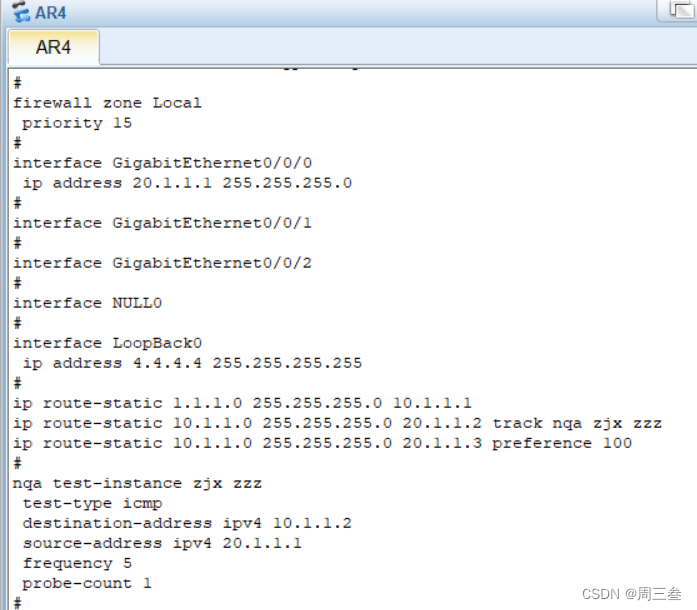Click the 'interface GigabitEthernet0/0/0' line
The height and width of the screenshot is (610, 697).
[x=162, y=163]
